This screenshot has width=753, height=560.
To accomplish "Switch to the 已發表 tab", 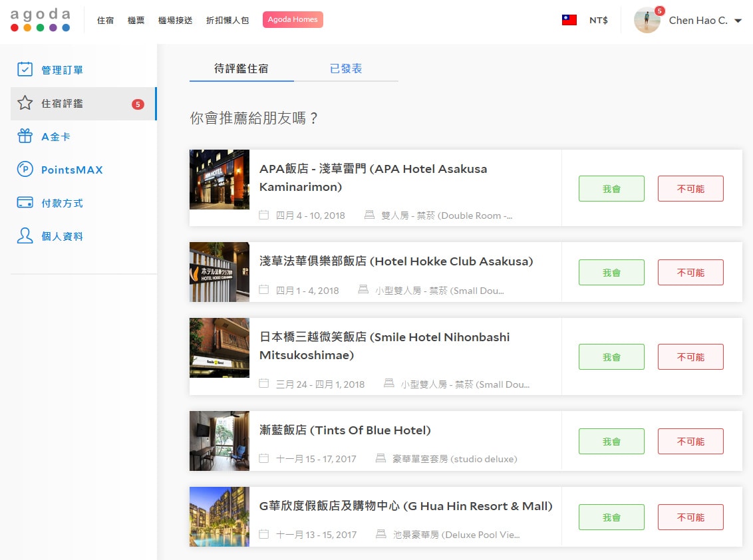I will (x=346, y=69).
